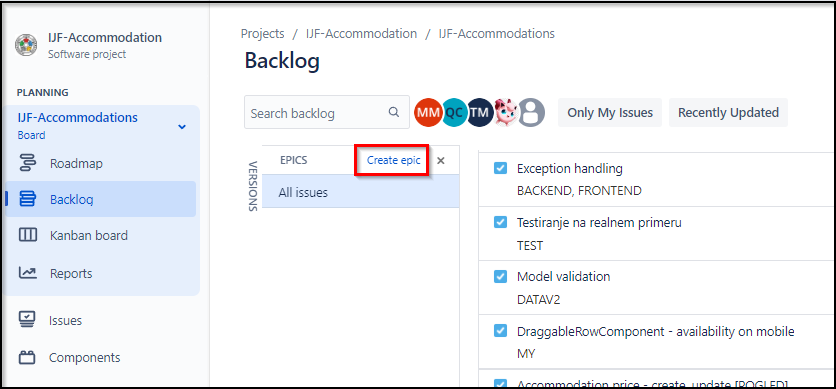Click the EPICS panel header
836x389 pixels.
294,160
